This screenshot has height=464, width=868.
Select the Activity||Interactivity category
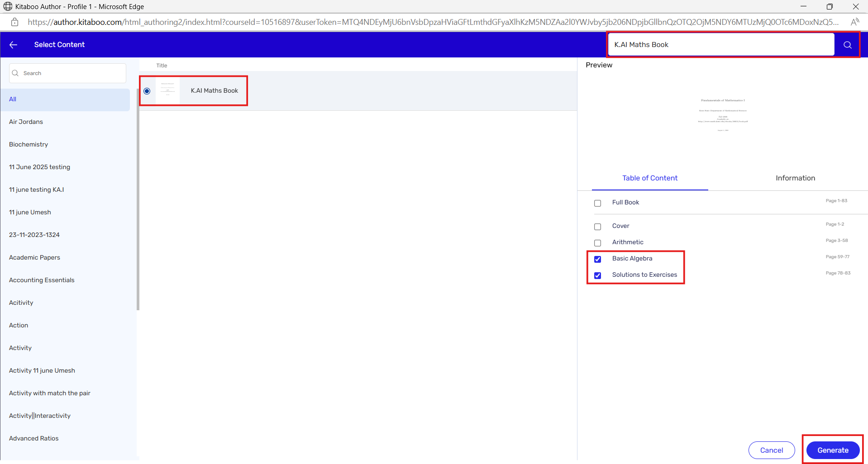click(x=65, y=416)
